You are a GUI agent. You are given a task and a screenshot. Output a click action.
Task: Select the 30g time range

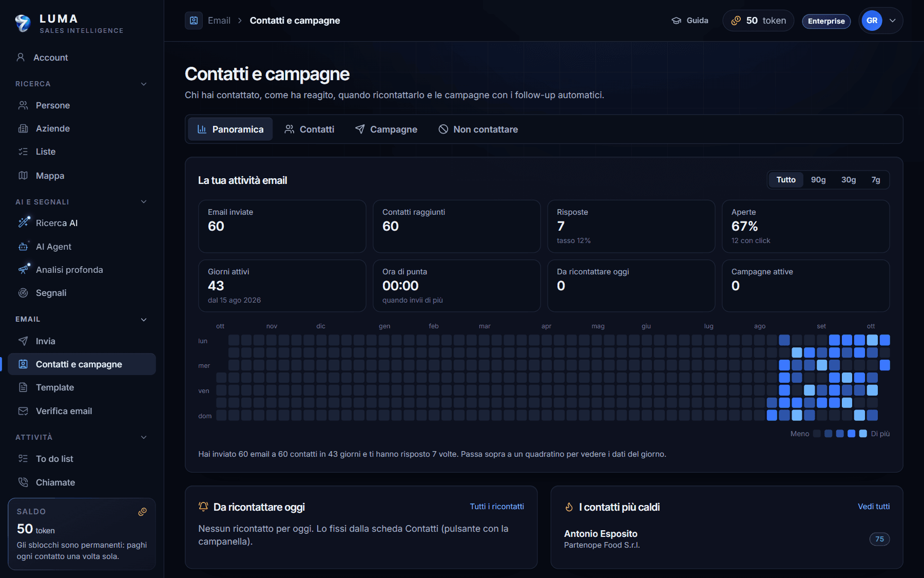coord(849,180)
